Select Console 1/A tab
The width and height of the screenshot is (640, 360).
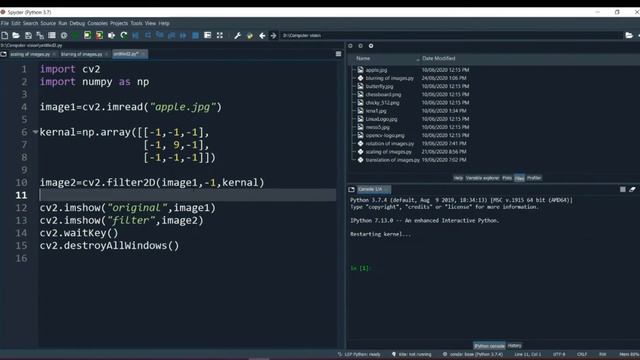coord(373,189)
